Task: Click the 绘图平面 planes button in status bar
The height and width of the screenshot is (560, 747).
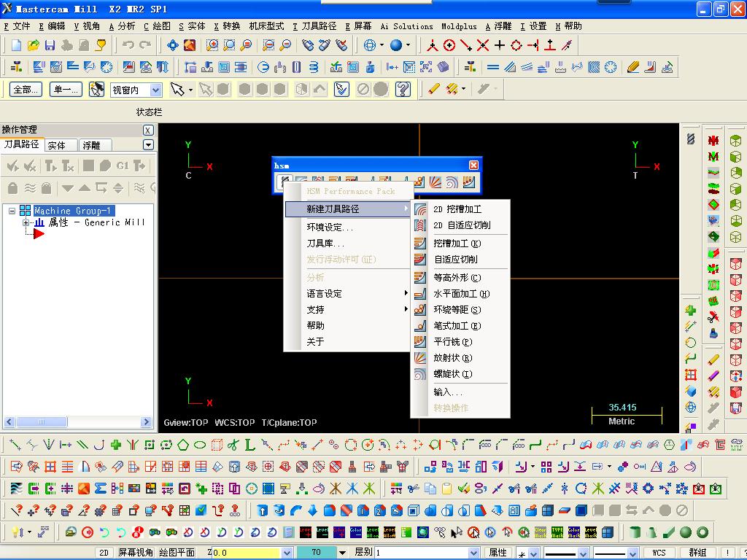Action: click(x=177, y=553)
